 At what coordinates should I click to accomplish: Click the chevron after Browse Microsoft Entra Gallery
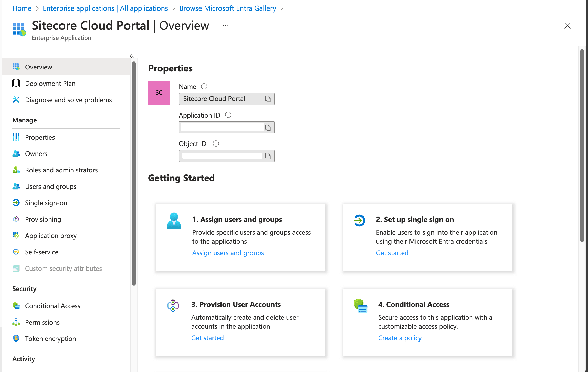(282, 8)
